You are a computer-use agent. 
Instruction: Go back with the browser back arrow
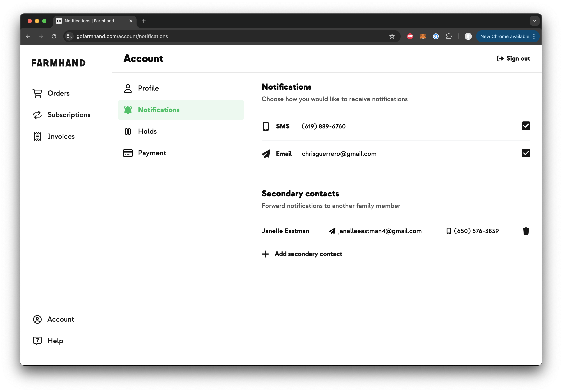coord(28,36)
